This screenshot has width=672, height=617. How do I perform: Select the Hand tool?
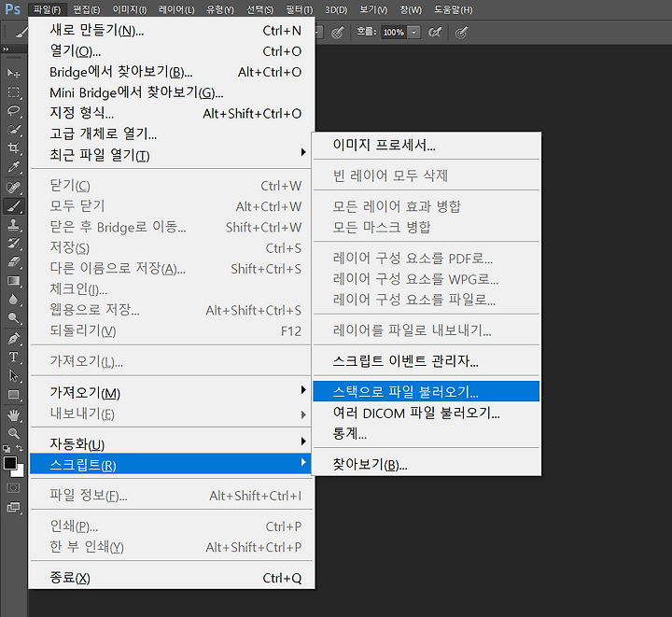[13, 414]
